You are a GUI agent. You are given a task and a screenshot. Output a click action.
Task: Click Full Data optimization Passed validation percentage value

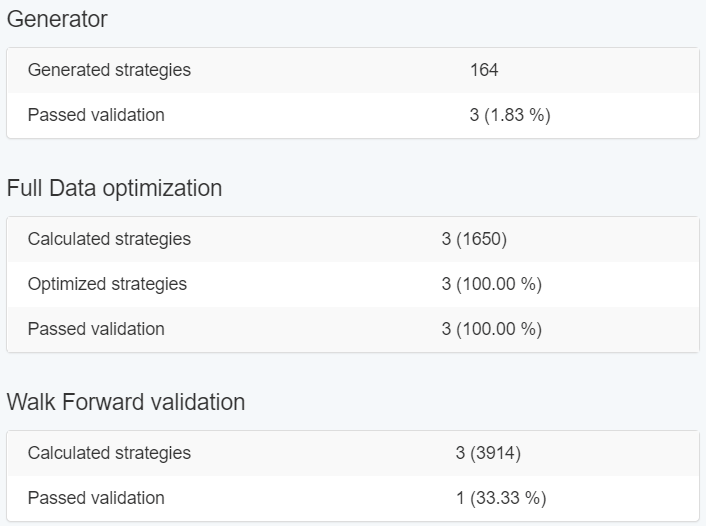point(491,329)
